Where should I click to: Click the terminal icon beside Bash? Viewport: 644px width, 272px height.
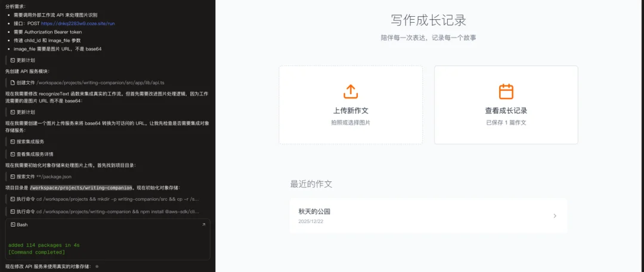click(13, 225)
